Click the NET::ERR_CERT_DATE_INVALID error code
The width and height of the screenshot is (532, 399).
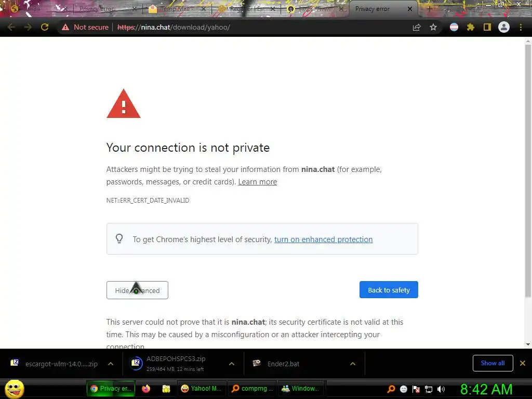tap(148, 201)
